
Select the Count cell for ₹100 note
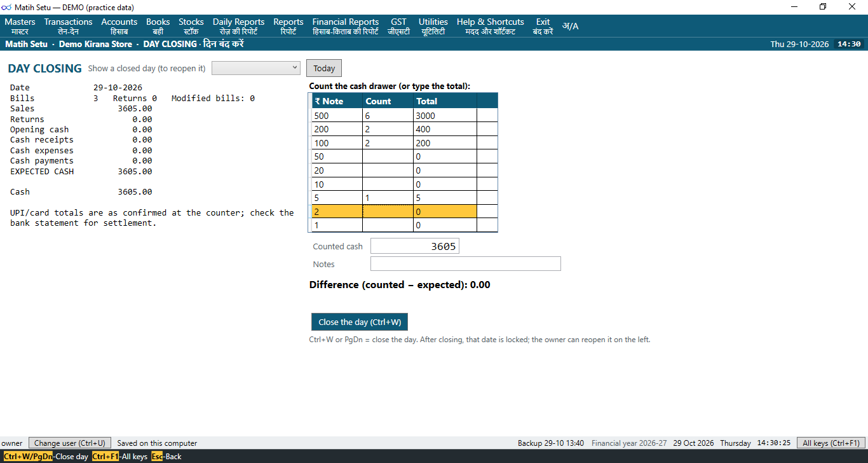click(388, 143)
